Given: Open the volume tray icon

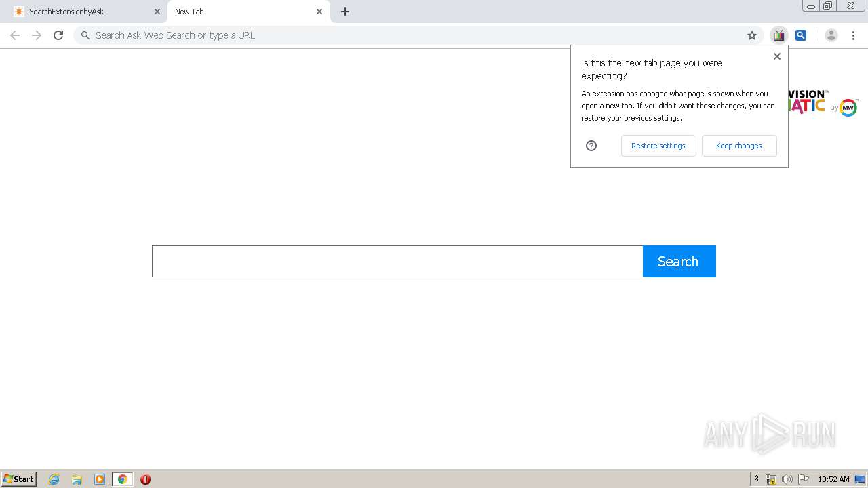Looking at the screenshot, I should click(787, 479).
